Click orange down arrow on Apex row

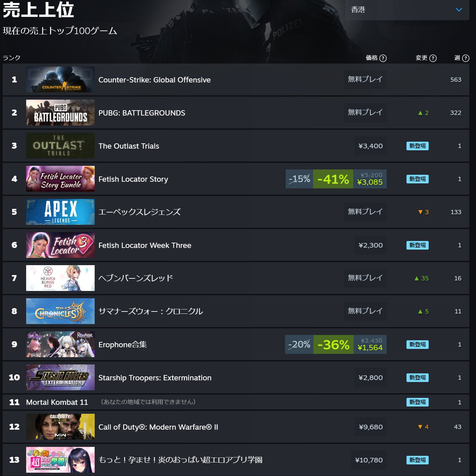420,212
